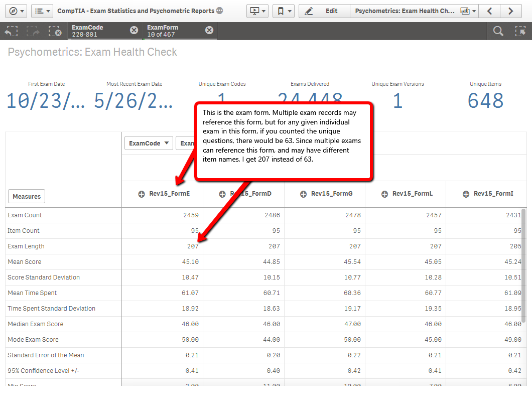Viewport: 532px width, 420px height.
Task: Clear all selections icon
Action: pyautogui.click(x=55, y=31)
